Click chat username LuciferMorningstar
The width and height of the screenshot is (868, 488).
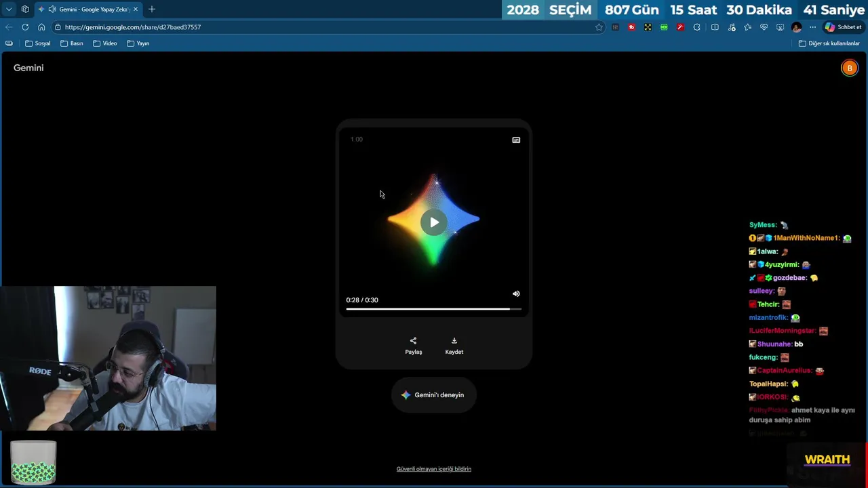783,331
